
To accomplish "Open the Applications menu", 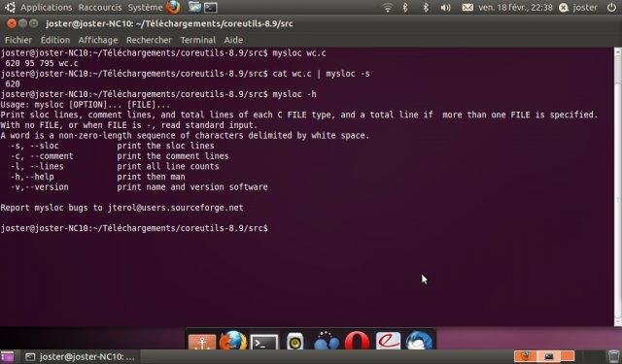I will tap(47, 8).
